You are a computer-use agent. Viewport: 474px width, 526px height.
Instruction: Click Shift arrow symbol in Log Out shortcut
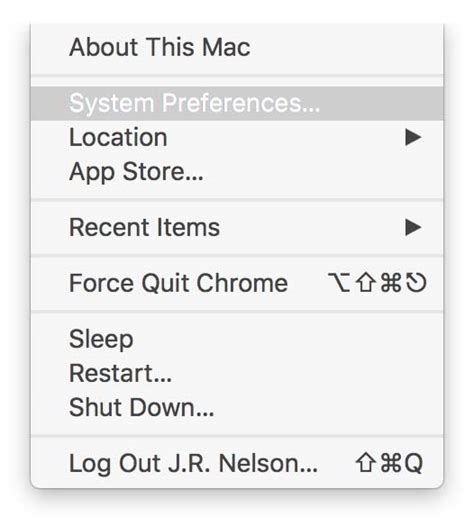click(365, 463)
